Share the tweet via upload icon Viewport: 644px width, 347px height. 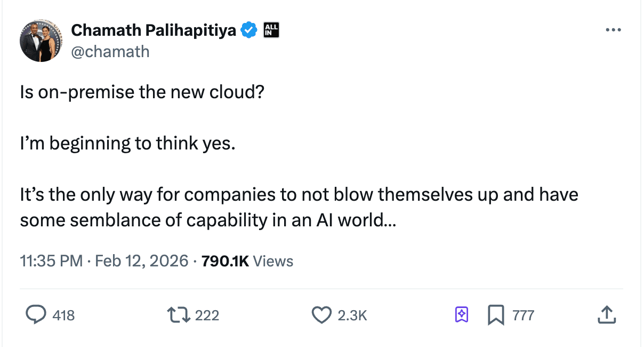click(x=607, y=315)
